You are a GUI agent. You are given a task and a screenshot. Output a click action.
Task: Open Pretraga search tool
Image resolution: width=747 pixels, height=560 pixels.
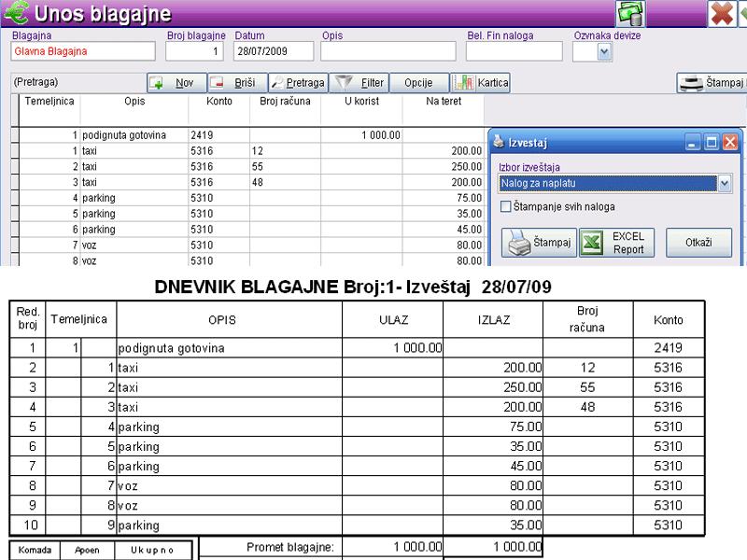298,83
